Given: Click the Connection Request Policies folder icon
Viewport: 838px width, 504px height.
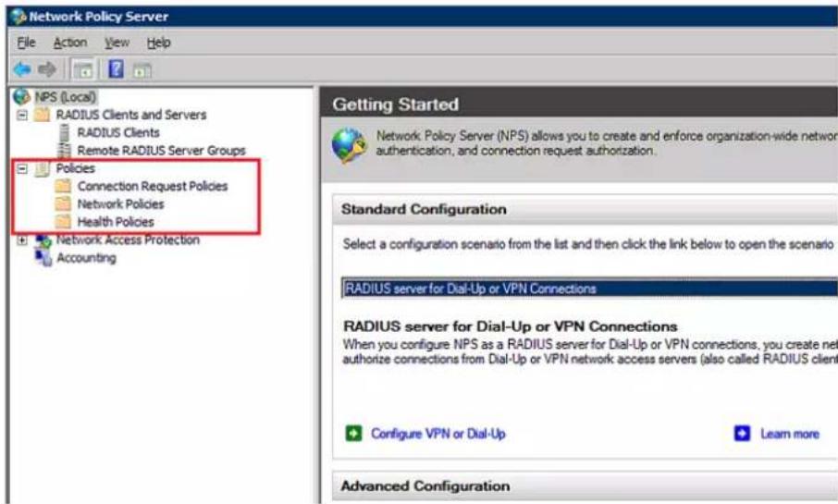Looking at the screenshot, I should pos(63,186).
